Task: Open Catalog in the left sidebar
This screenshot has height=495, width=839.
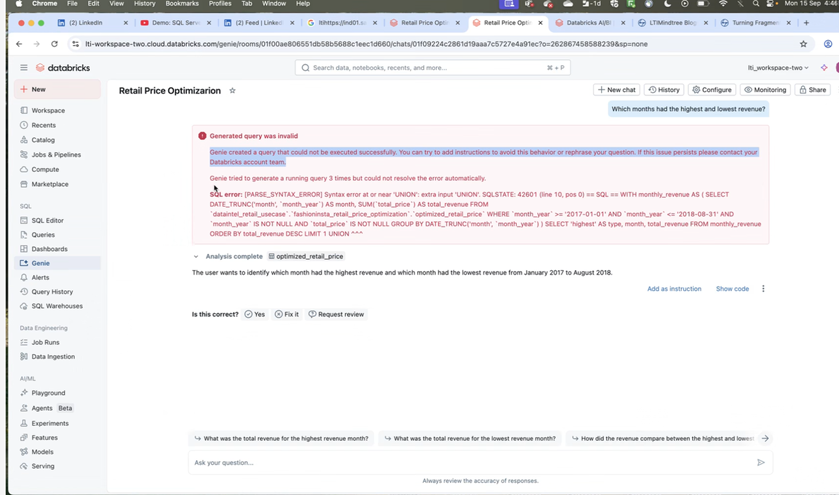Action: click(x=43, y=140)
